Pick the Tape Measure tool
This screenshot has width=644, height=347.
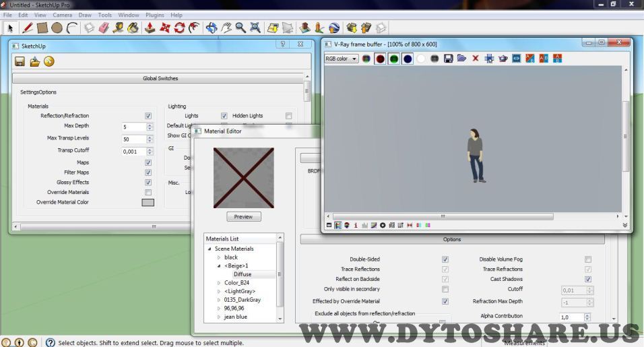click(x=119, y=28)
